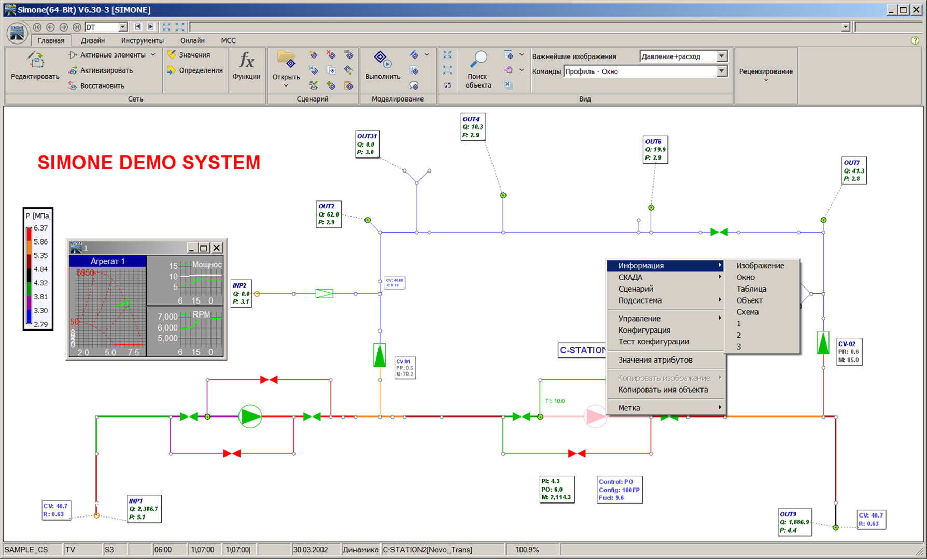Click the pencil simulation settings icon
927x560 pixels.
[414, 55]
